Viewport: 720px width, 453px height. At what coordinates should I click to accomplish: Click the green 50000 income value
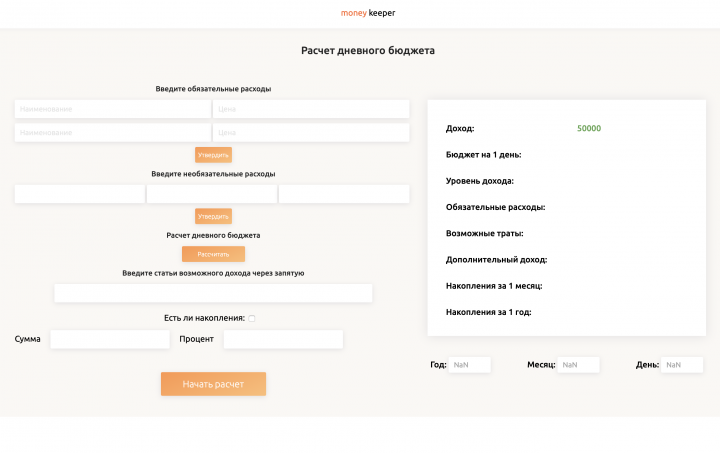[589, 129]
